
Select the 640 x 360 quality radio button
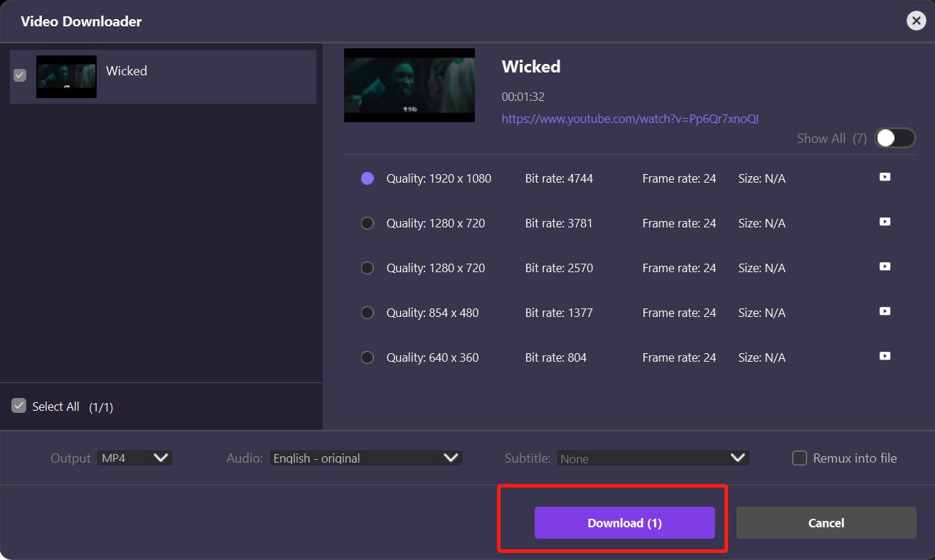pyautogui.click(x=368, y=357)
